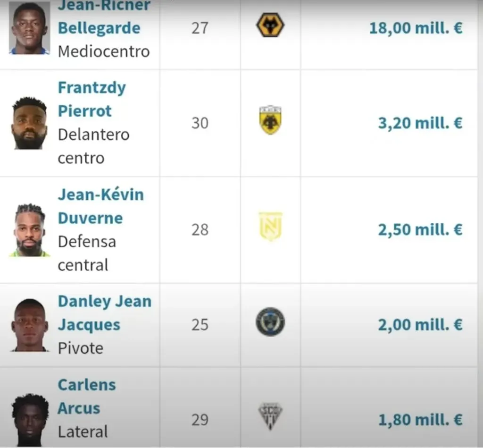The image size is (483, 448).
Task: Open the Bellegarde player name link
Action: click(x=99, y=27)
